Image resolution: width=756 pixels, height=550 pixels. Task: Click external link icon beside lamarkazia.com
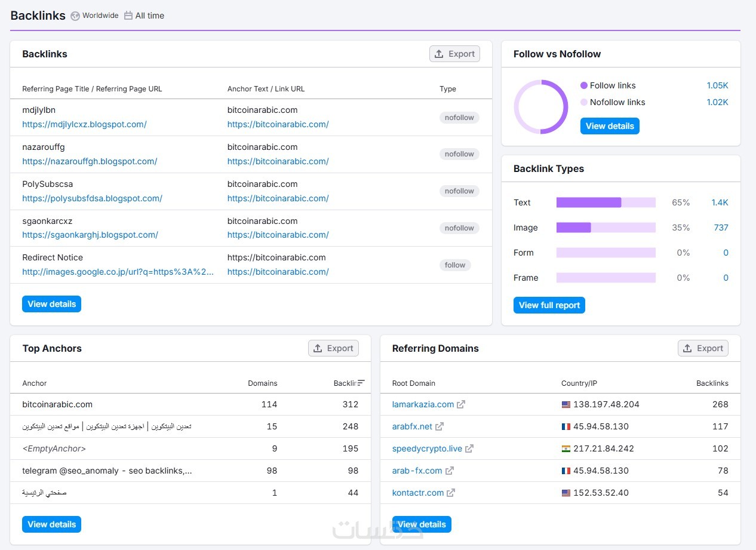(x=461, y=404)
